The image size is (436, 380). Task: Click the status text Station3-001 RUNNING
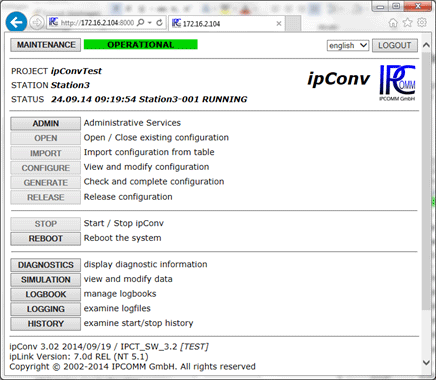[193, 99]
